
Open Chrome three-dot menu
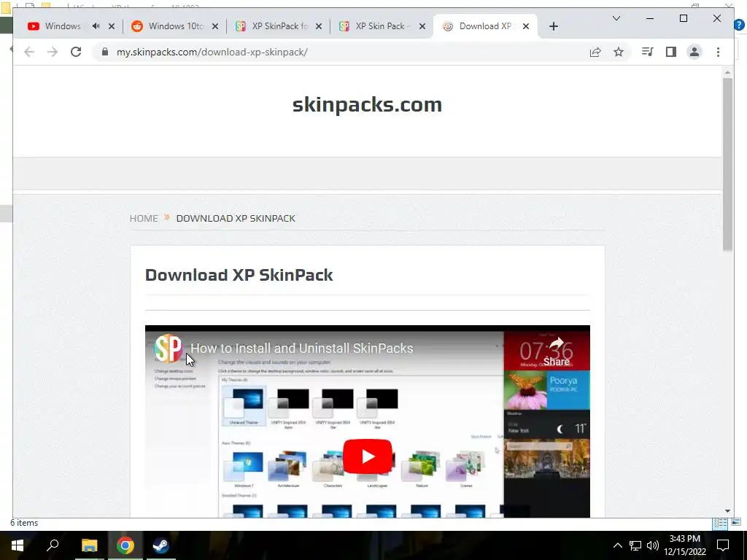pos(718,52)
